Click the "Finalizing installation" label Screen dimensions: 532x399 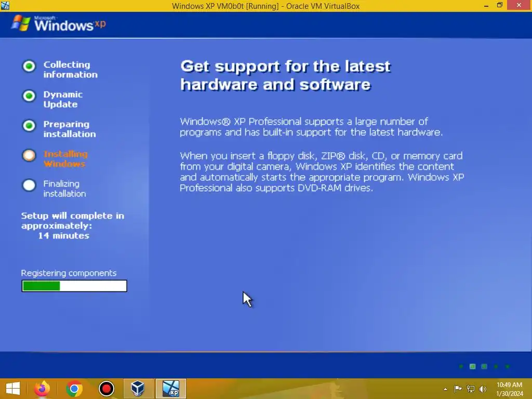(x=64, y=189)
